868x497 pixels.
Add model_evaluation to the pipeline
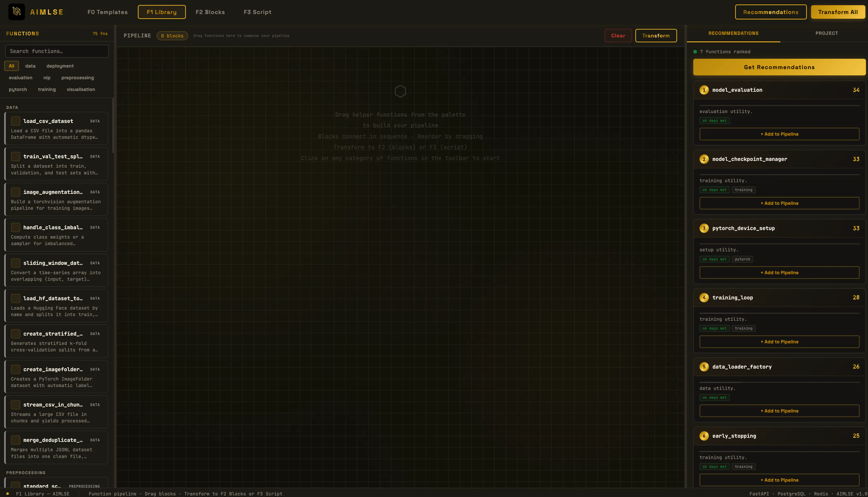click(x=779, y=134)
